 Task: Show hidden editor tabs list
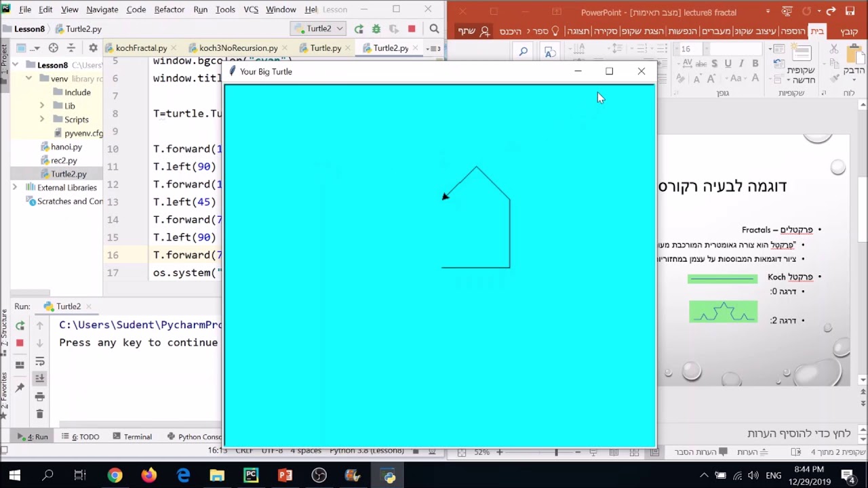click(433, 48)
